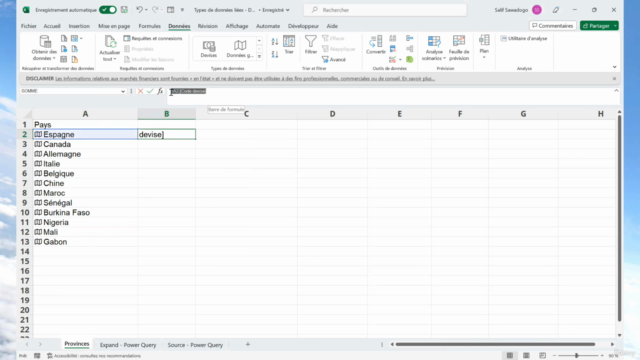Screen dimensions: 640x360
Task: Open the Formules tab
Action: [x=149, y=26]
